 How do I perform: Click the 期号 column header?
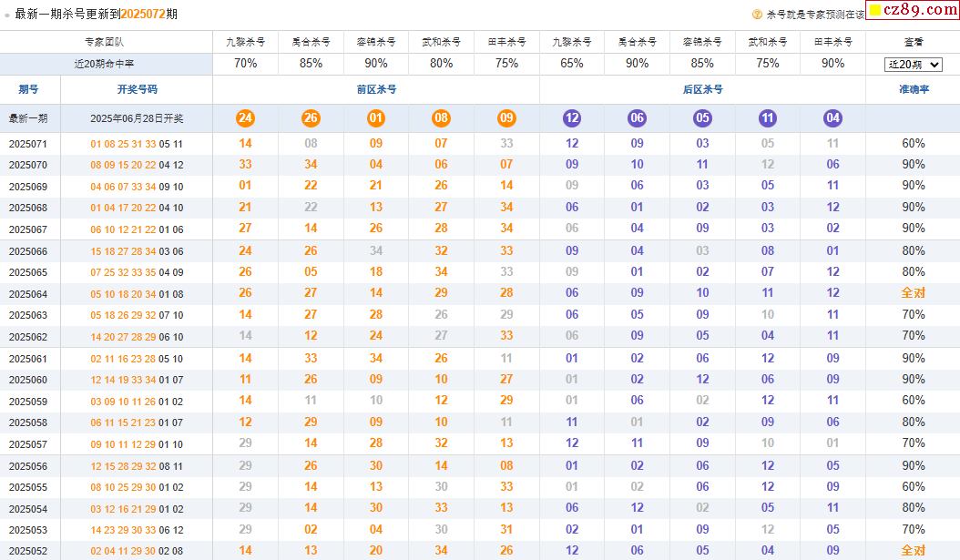coord(28,89)
